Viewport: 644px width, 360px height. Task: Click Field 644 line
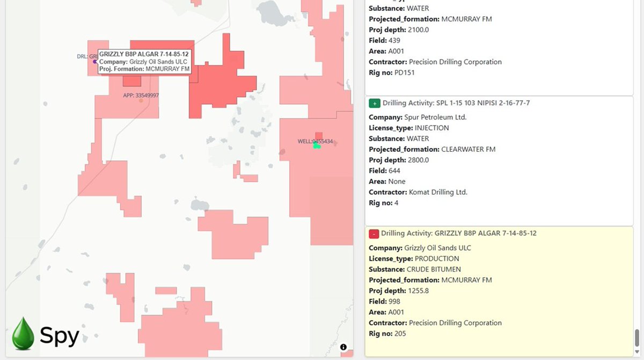384,171
